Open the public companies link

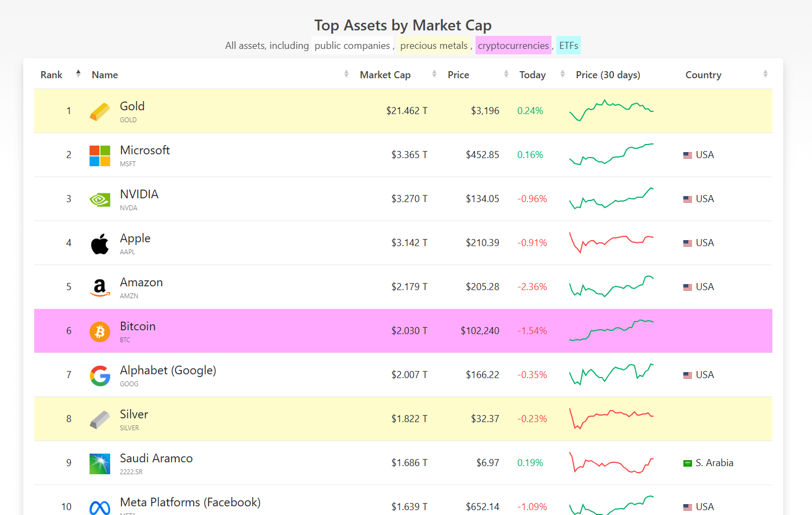(x=352, y=46)
